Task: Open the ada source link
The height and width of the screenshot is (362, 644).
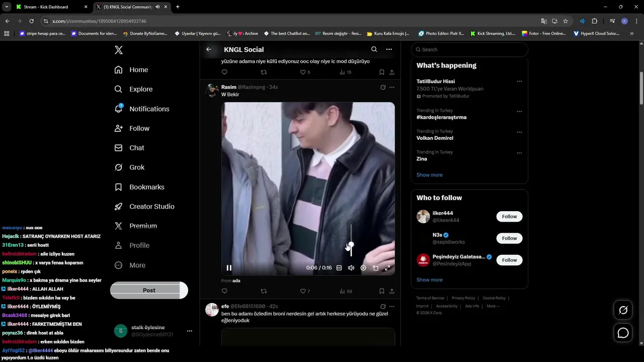Action: point(236,281)
